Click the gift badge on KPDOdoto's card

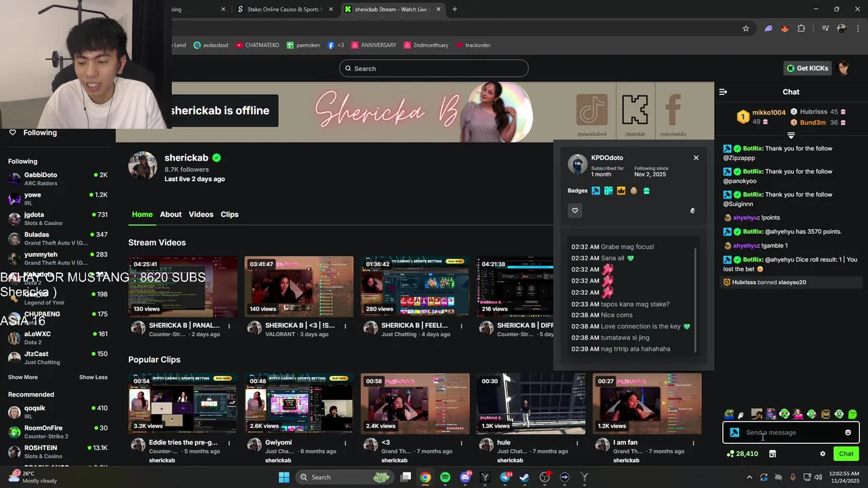click(646, 191)
